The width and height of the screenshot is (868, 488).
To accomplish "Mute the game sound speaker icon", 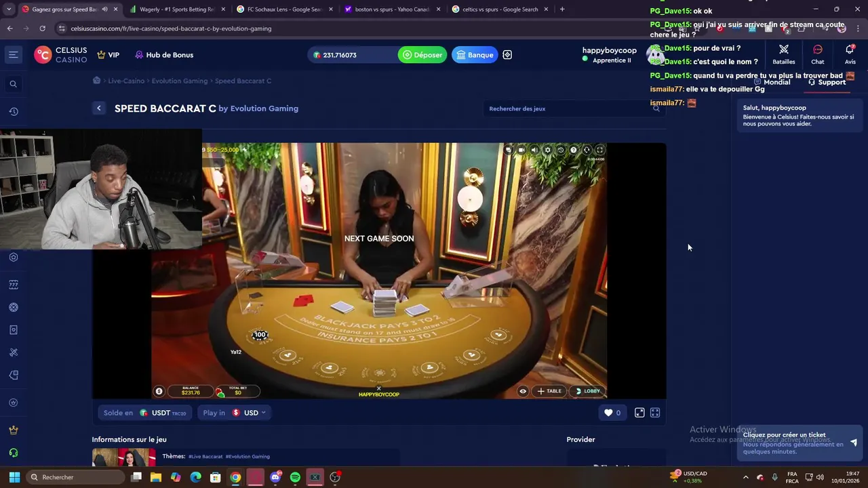I will (x=534, y=150).
